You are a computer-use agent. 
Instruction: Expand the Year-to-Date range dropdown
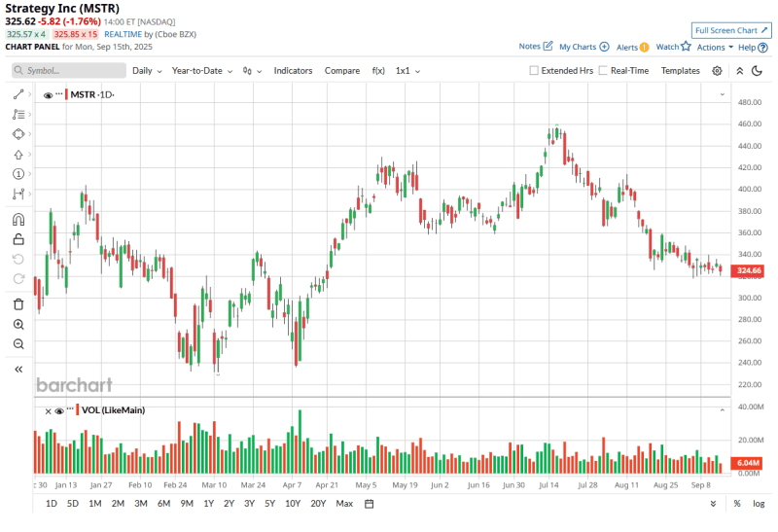[201, 71]
